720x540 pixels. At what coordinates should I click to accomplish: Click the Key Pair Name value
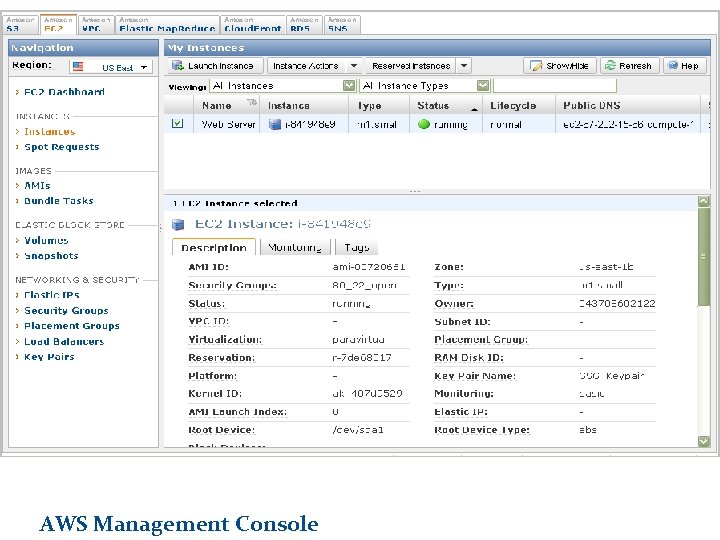click(612, 376)
